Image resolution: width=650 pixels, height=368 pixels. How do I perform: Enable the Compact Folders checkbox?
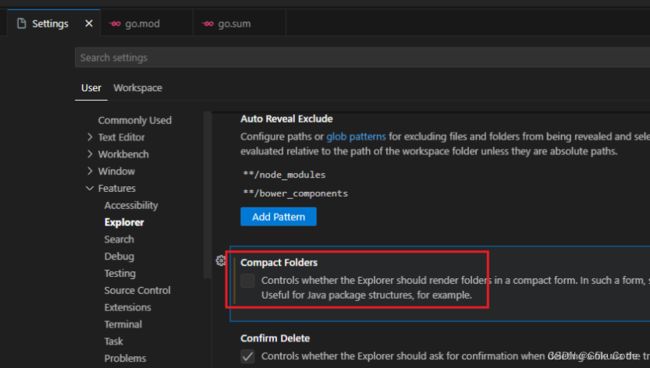pos(247,281)
